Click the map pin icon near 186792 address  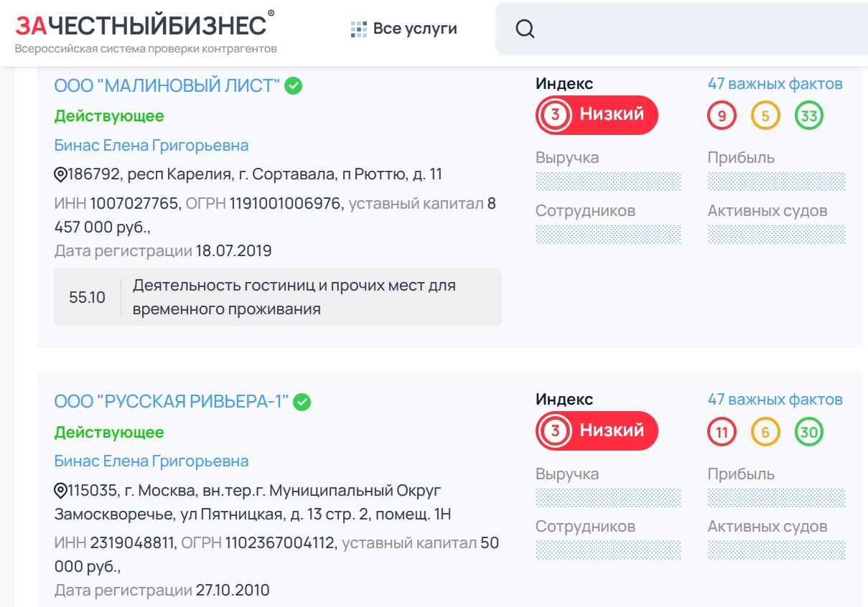pos(60,174)
